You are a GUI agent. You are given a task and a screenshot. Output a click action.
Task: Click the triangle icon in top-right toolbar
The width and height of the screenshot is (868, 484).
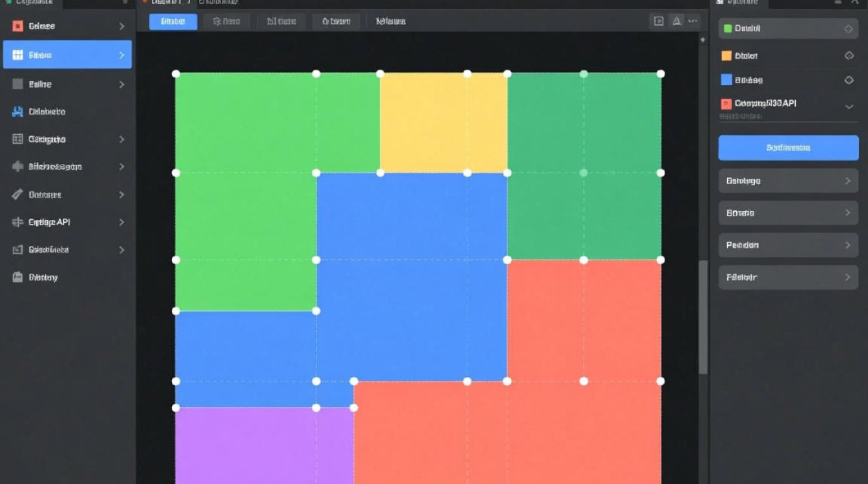[x=676, y=21]
